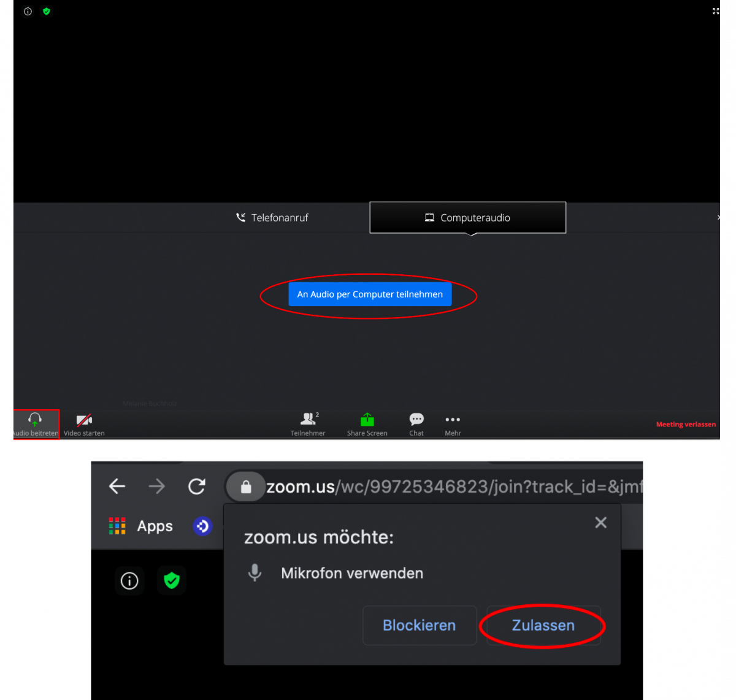
Task: Click the Mikrofon verwenden text
Action: pyautogui.click(x=352, y=573)
